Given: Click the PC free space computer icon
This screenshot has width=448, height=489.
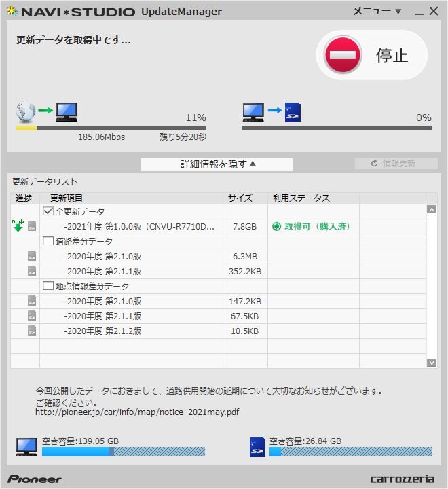Looking at the screenshot, I should pyautogui.click(x=26, y=447).
